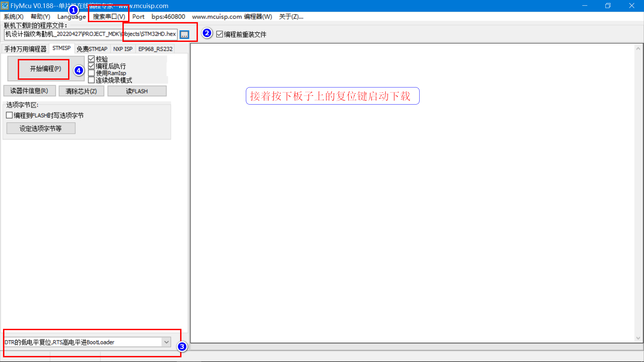Switch to the EP968_RS232 tab
This screenshot has height=362, width=644.
pos(155,49)
